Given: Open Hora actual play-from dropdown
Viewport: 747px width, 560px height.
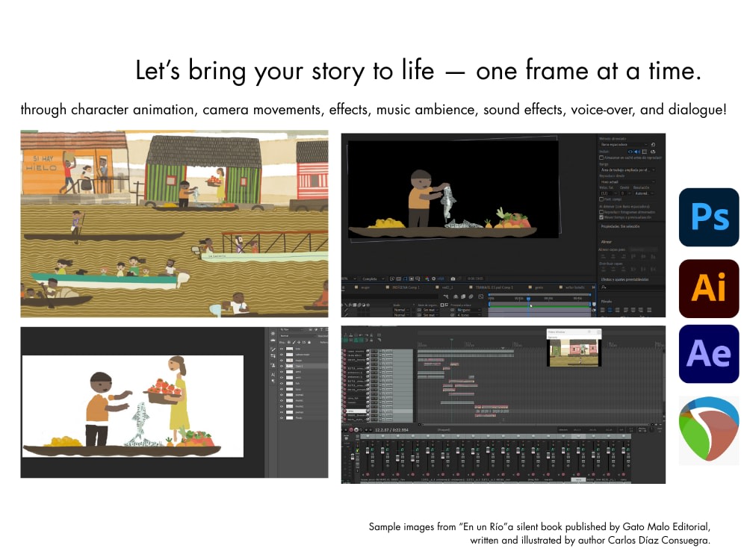Looking at the screenshot, I should [628, 182].
